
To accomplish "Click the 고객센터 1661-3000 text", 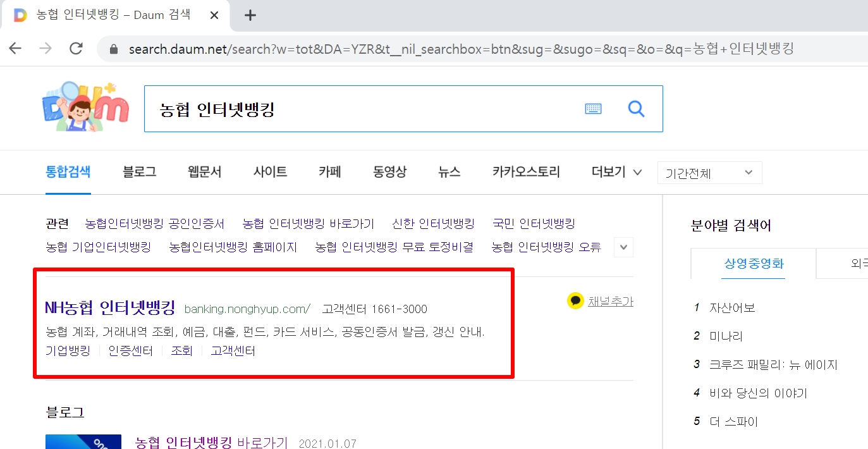I will coord(374,309).
